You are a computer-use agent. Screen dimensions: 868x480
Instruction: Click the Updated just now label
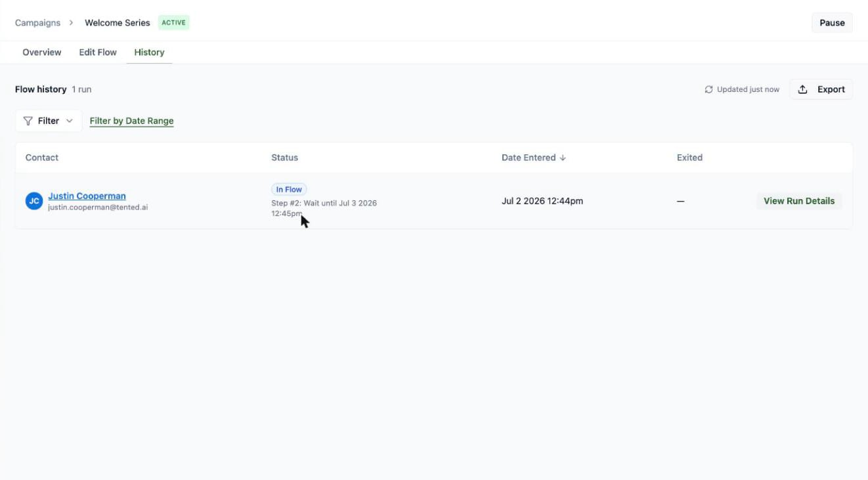(748, 89)
